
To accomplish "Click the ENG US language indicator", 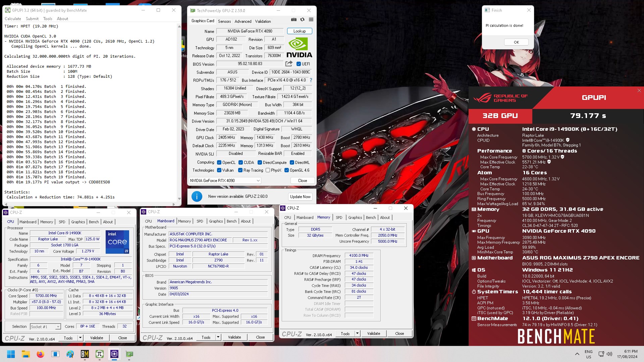I will coord(588,354).
